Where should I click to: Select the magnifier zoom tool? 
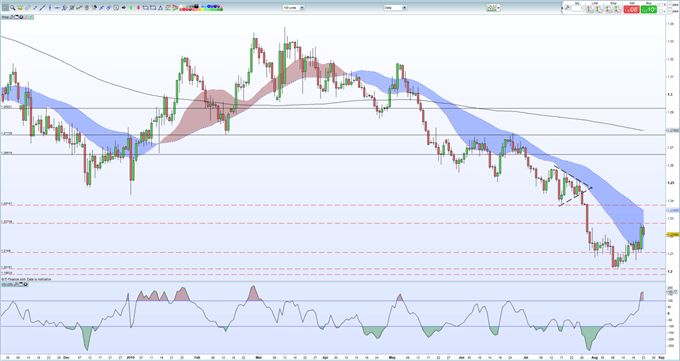(13, 7)
